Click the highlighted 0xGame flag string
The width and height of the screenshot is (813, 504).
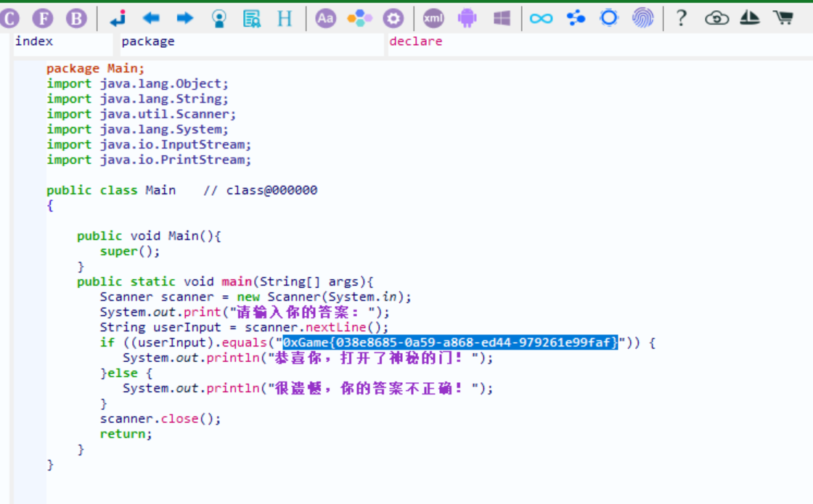(x=450, y=342)
